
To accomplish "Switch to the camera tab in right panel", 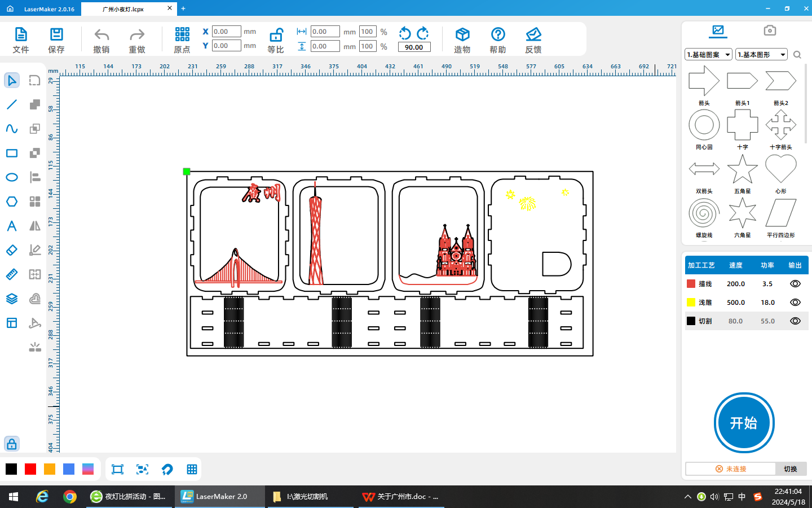I will coord(770,30).
